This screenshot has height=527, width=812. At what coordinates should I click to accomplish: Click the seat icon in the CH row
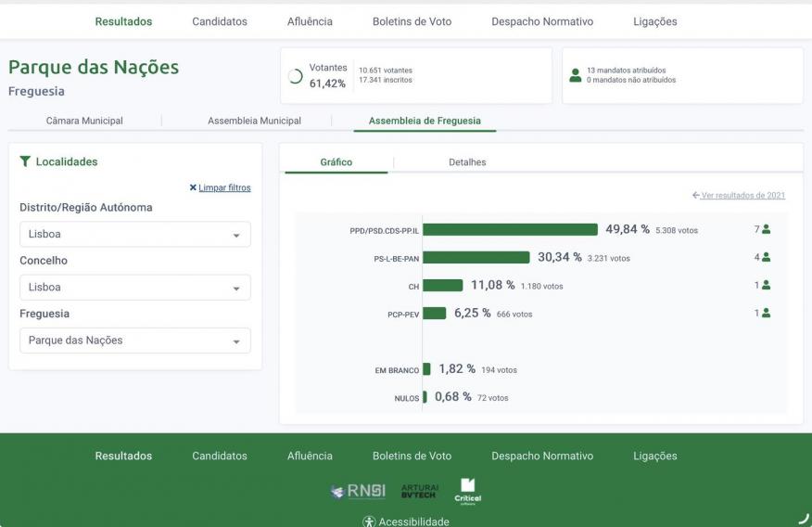(x=766, y=285)
